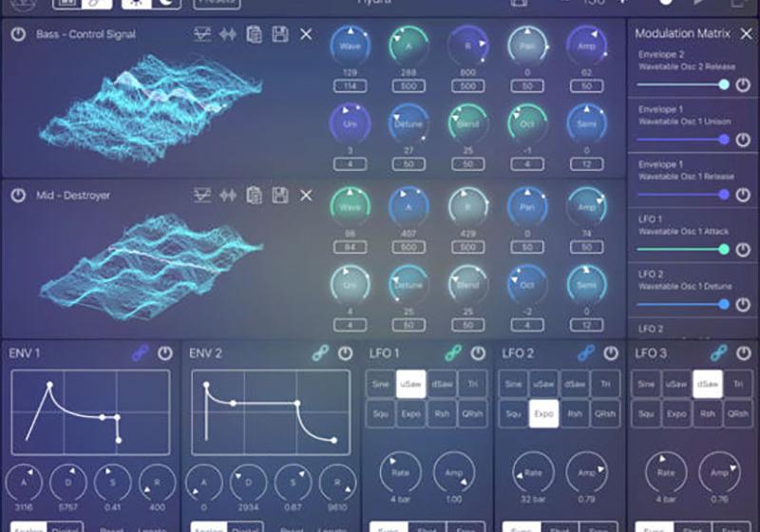Adjust Envelope 2 Osc 2 Release amount slider
760x532 pixels.
(x=682, y=85)
